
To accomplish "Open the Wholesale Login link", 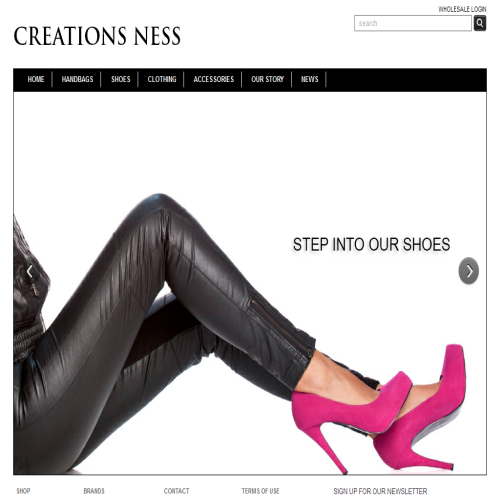I will coord(462,9).
